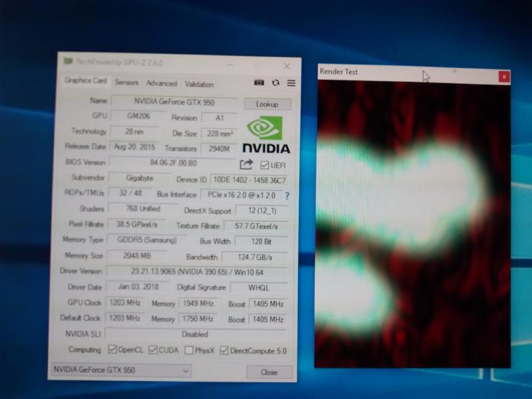Click the DirectX Support value 12 (12_1)
The width and height of the screenshot is (532, 399).
[x=262, y=211]
